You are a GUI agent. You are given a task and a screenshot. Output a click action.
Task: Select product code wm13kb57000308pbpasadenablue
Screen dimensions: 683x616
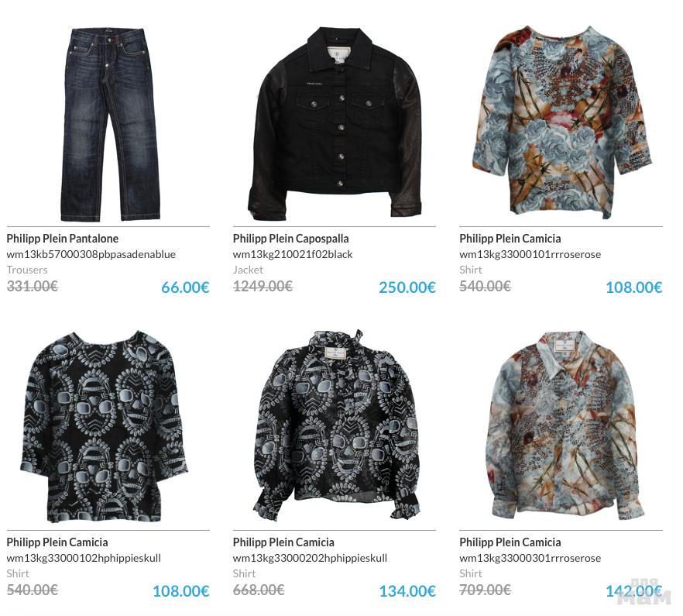[91, 254]
